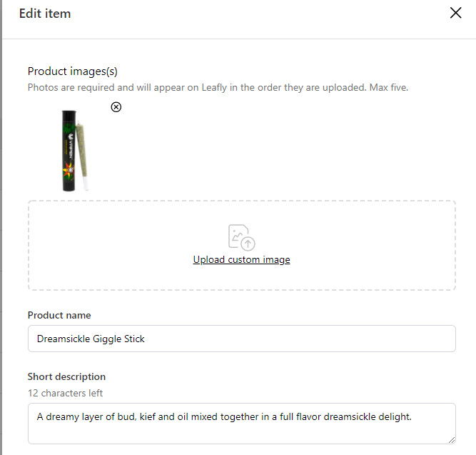Image resolution: width=476 pixels, height=455 pixels.
Task: Place cursor after 'delight.' in description
Action: 412,416
